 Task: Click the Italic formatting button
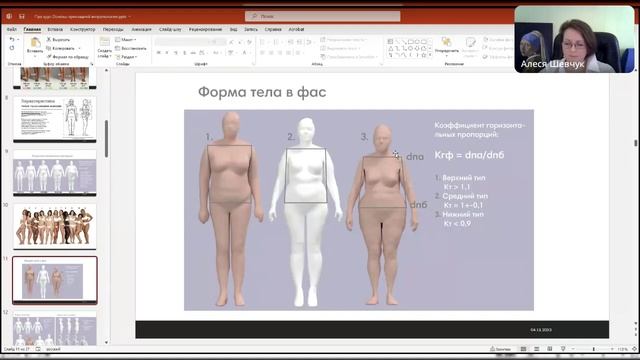coord(167,53)
